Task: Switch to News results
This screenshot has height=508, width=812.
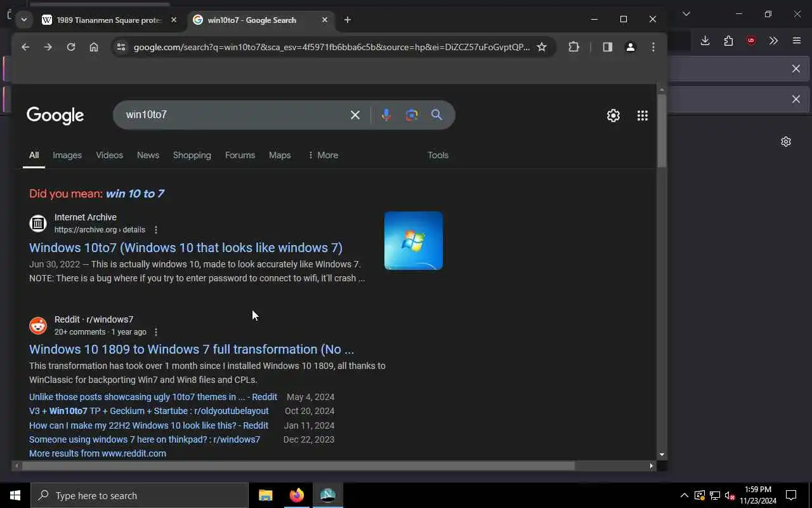Action: (148, 155)
